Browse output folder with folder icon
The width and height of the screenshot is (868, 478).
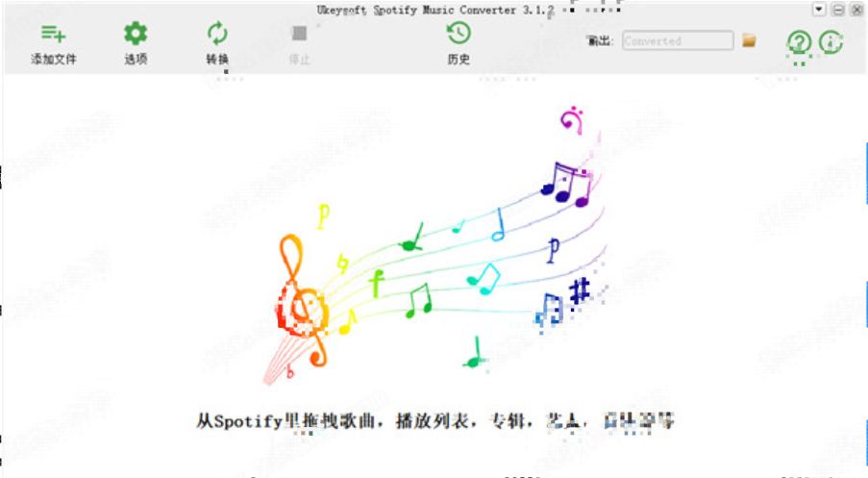[749, 40]
